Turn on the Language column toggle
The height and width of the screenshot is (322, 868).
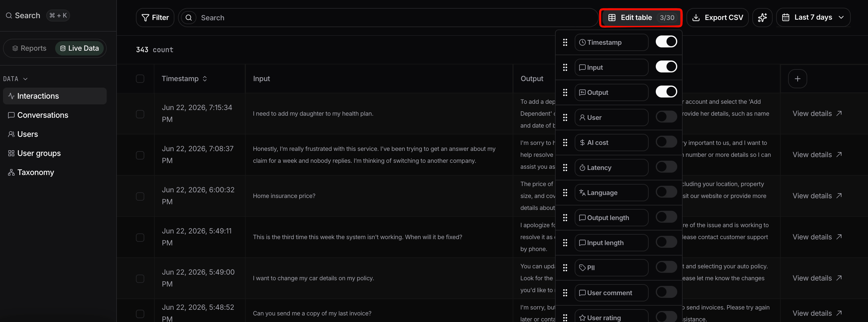[x=666, y=192]
